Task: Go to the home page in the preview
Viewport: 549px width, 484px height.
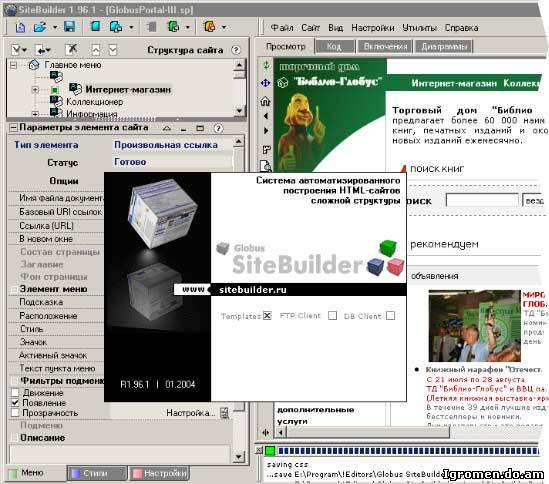Action: tap(265, 101)
